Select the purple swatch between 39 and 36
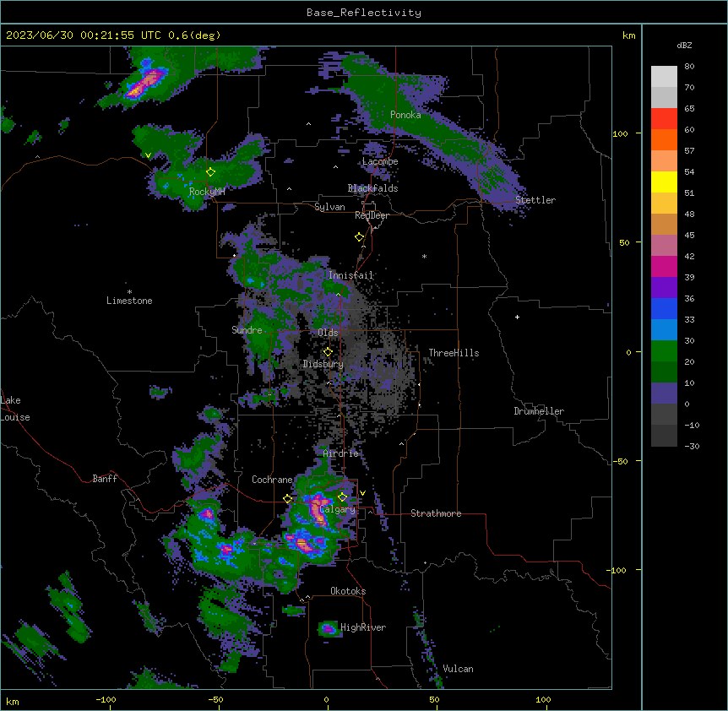728x711 pixels. pos(664,288)
